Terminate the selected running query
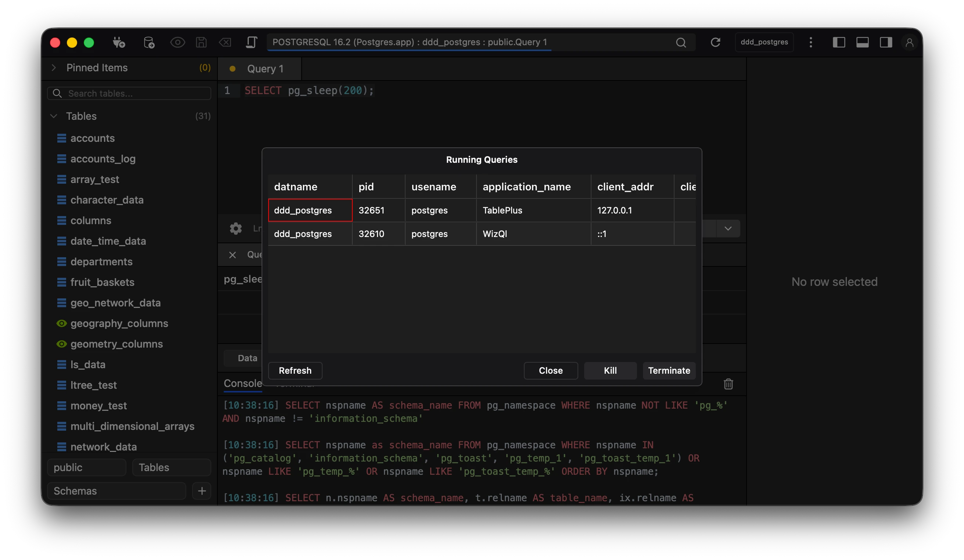Image resolution: width=964 pixels, height=560 pixels. [x=669, y=370]
